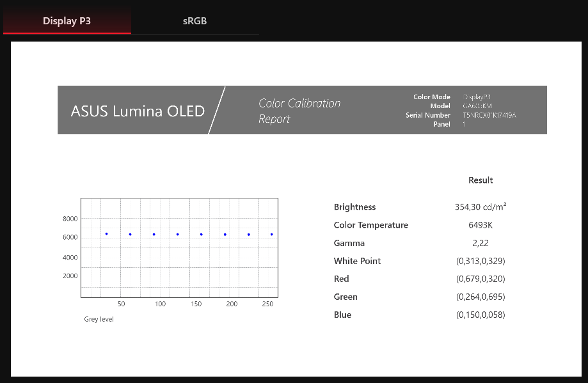
Task: Click the Blue chromaticity coordinates
Action: click(x=481, y=315)
